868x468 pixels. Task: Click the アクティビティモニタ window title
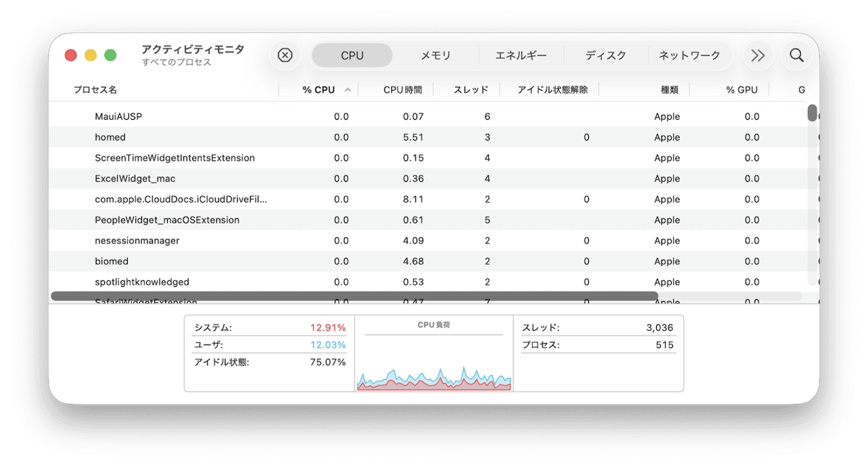pos(193,49)
